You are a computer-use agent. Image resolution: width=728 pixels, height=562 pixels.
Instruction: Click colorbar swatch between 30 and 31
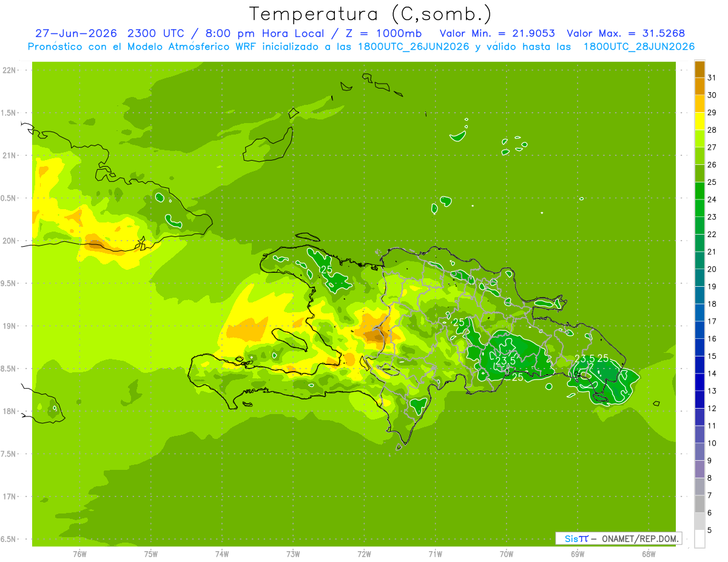click(699, 87)
